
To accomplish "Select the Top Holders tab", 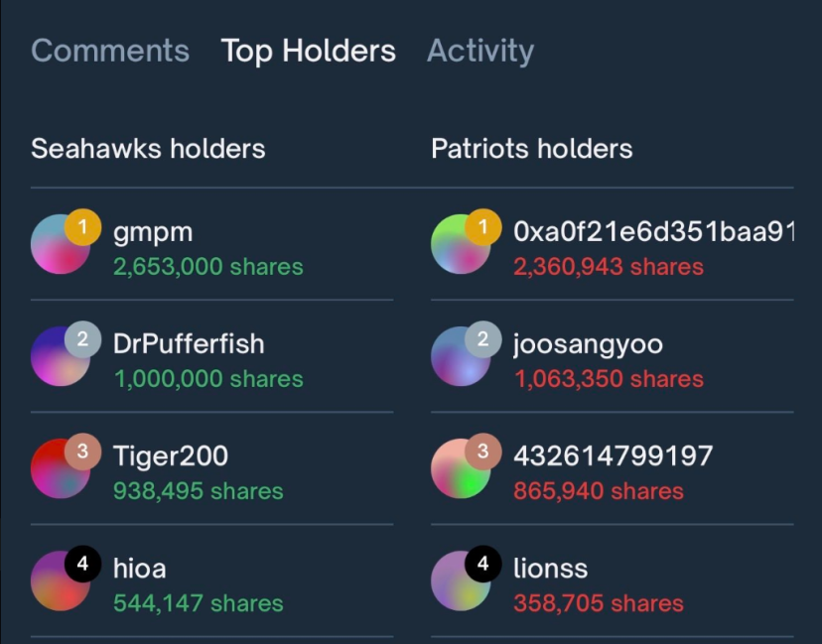I will click(308, 51).
